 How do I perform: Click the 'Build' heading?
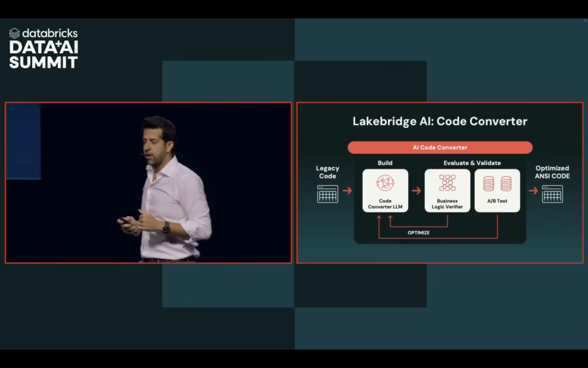pyautogui.click(x=385, y=163)
